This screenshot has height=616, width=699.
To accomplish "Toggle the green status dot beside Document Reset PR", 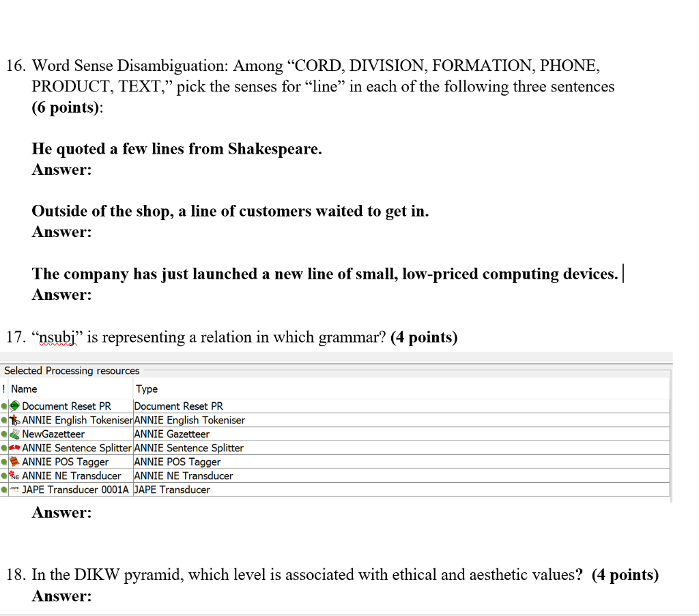I will tap(2, 406).
